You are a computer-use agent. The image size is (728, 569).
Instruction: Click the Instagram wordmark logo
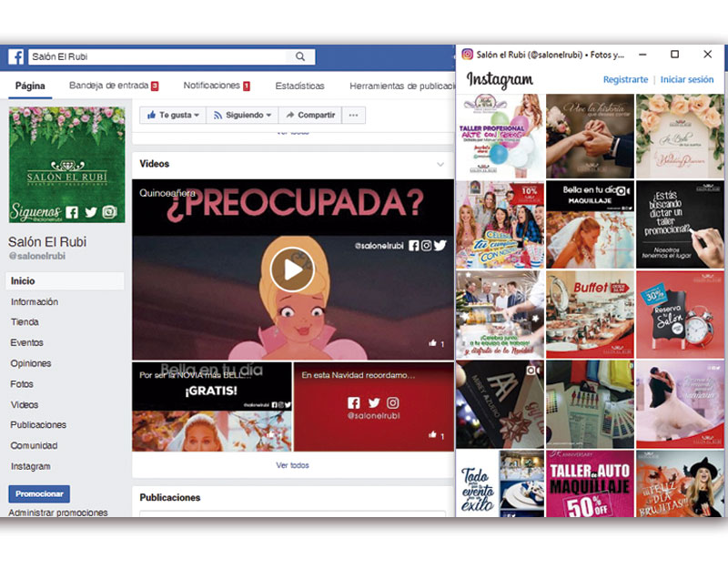(500, 80)
